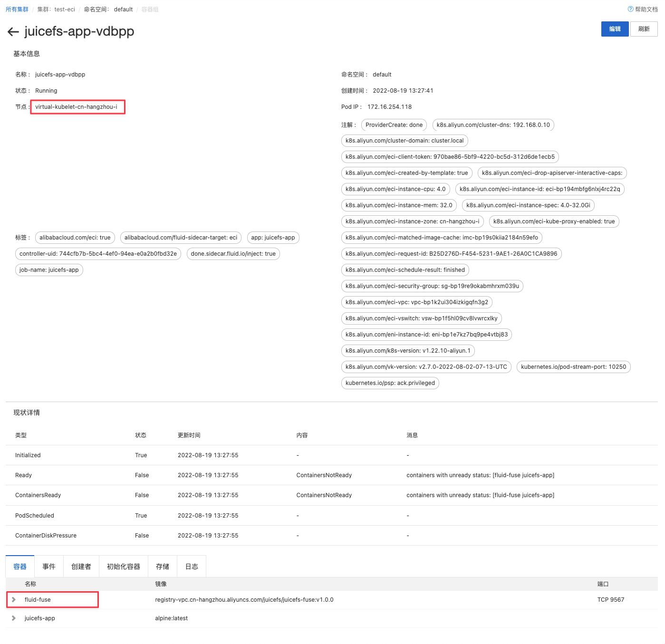Expand the juicefs-app container row
The height and width of the screenshot is (644, 665).
pos(14,618)
